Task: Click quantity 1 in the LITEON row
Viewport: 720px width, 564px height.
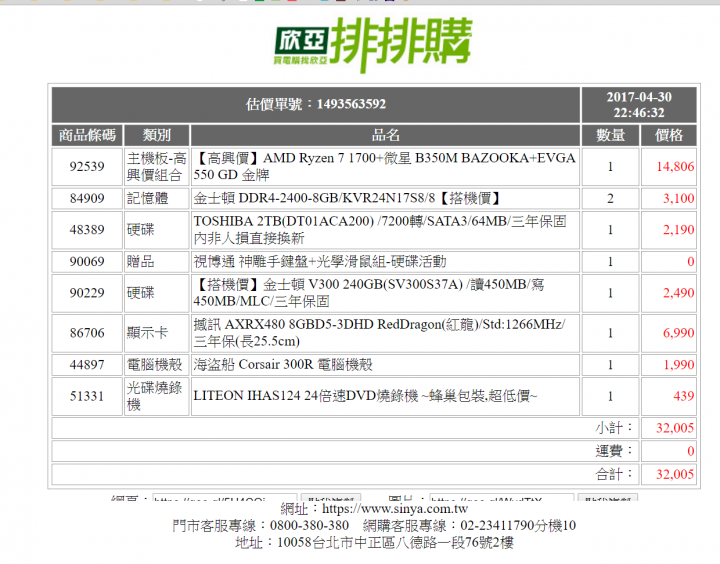Action: point(610,396)
